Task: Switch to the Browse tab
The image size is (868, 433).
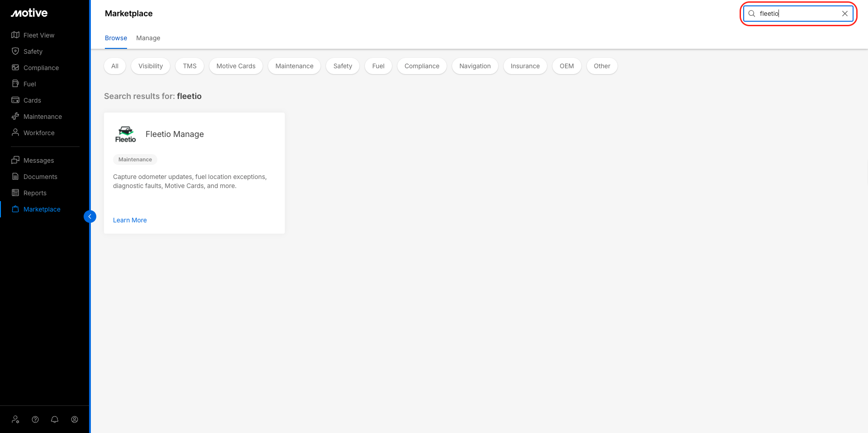Action: coord(116,38)
